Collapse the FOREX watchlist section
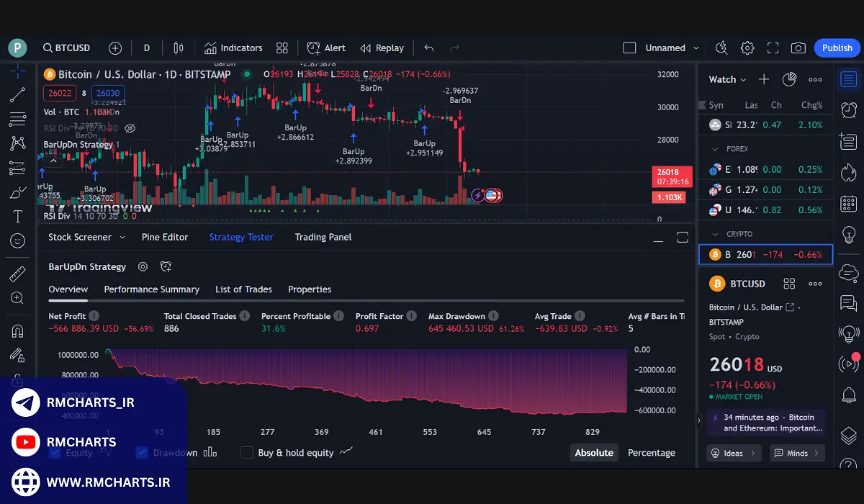Viewport: 864px width, 504px height. pos(715,149)
